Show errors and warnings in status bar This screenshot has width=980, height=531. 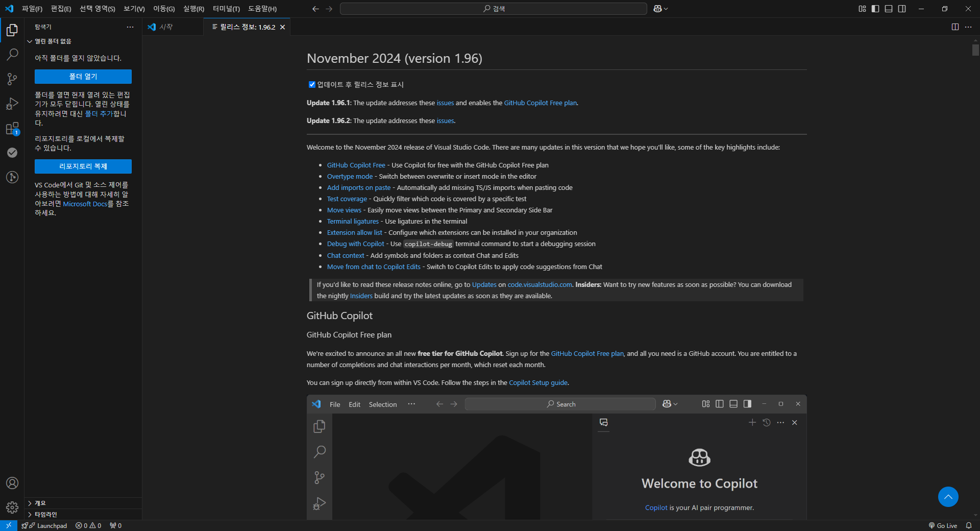[x=88, y=525]
